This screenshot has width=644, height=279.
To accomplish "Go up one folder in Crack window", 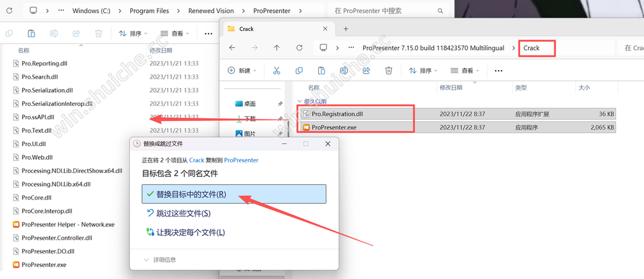I will (x=277, y=48).
